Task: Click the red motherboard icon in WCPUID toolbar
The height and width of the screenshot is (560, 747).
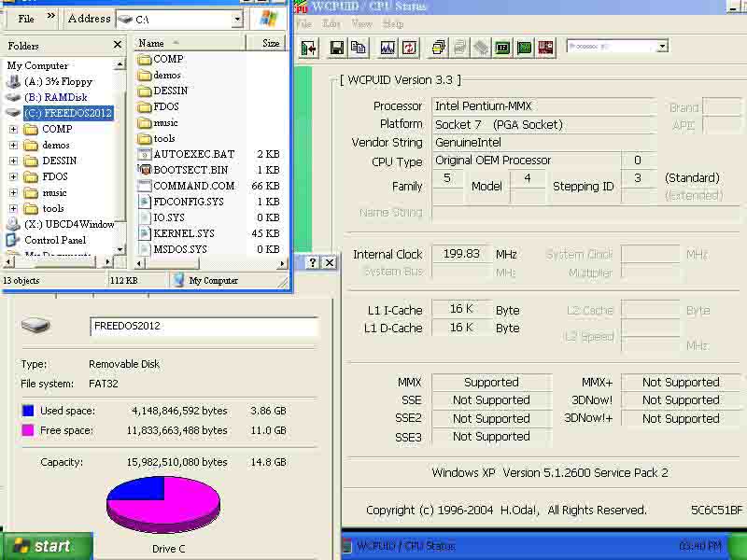Action: coord(546,48)
